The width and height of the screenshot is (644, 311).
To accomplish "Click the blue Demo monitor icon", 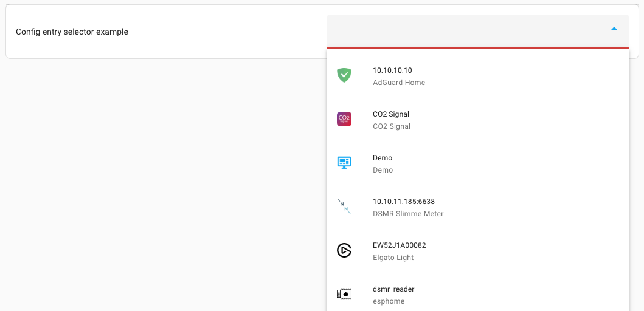I will pos(344,163).
